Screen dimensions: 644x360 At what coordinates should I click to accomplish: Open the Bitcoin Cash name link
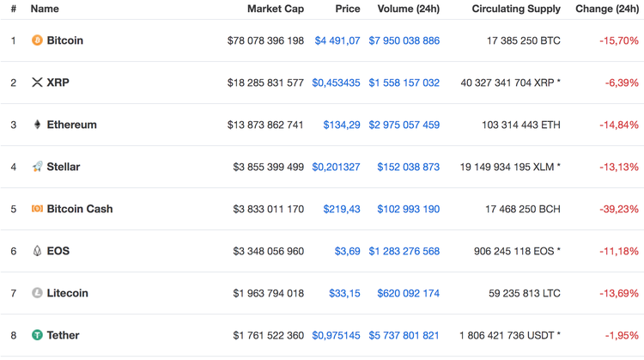point(80,209)
